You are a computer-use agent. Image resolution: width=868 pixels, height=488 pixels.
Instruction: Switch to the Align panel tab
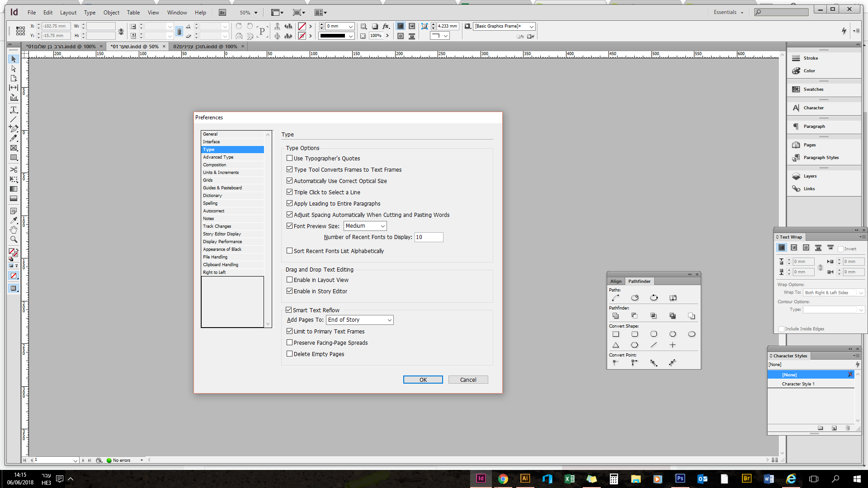pos(616,281)
